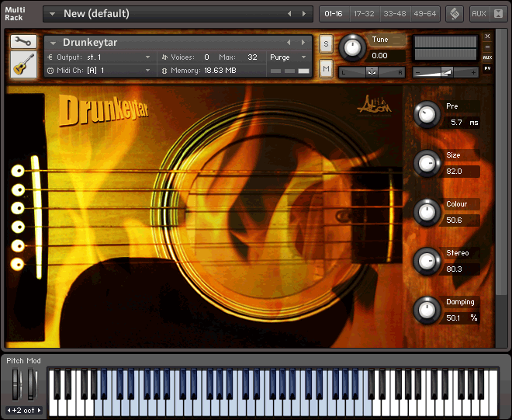Mute the Drunkeytar instrument
The width and height of the screenshot is (512, 420).
click(326, 68)
